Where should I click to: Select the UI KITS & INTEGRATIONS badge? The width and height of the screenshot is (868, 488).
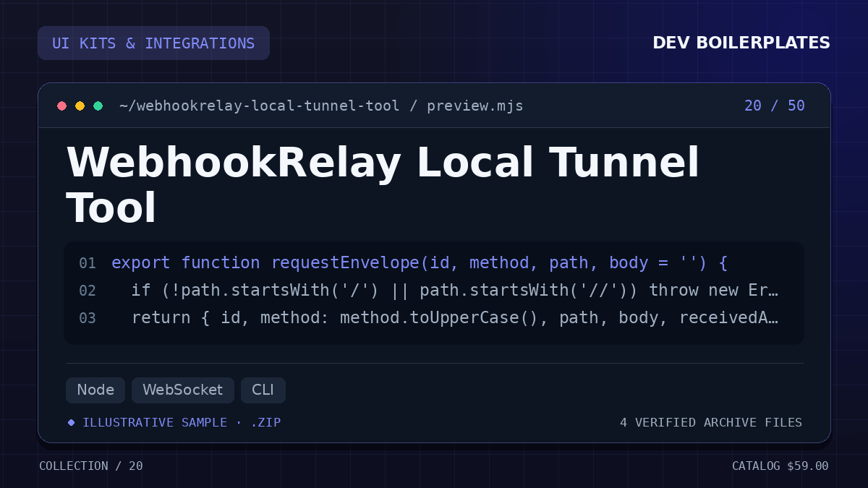coord(153,43)
